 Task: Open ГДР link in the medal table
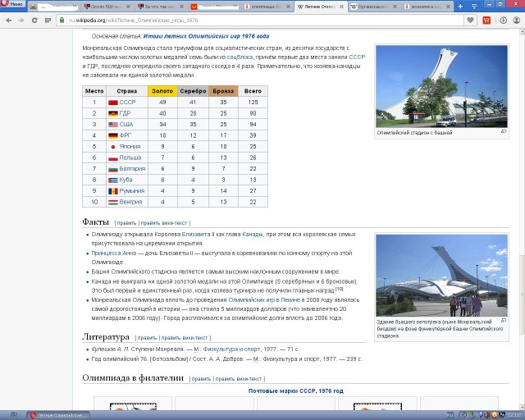pyautogui.click(x=125, y=113)
